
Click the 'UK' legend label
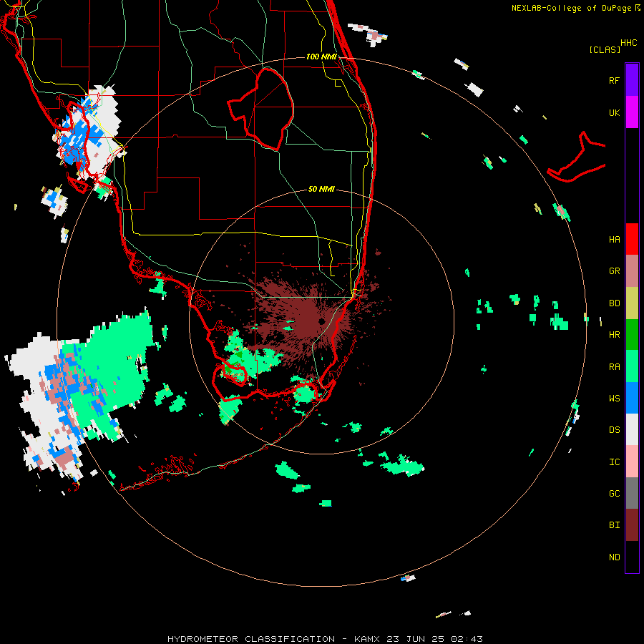pyautogui.click(x=614, y=112)
